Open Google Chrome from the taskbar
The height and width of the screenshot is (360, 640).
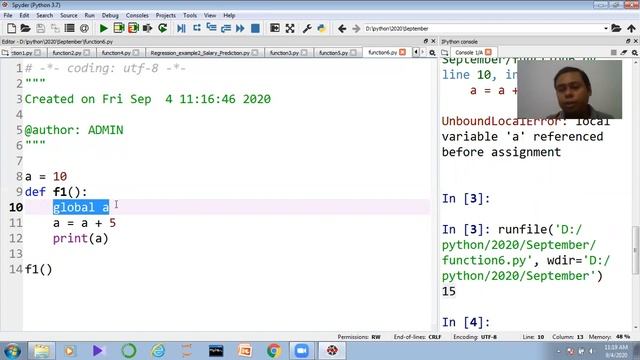(x=274, y=351)
